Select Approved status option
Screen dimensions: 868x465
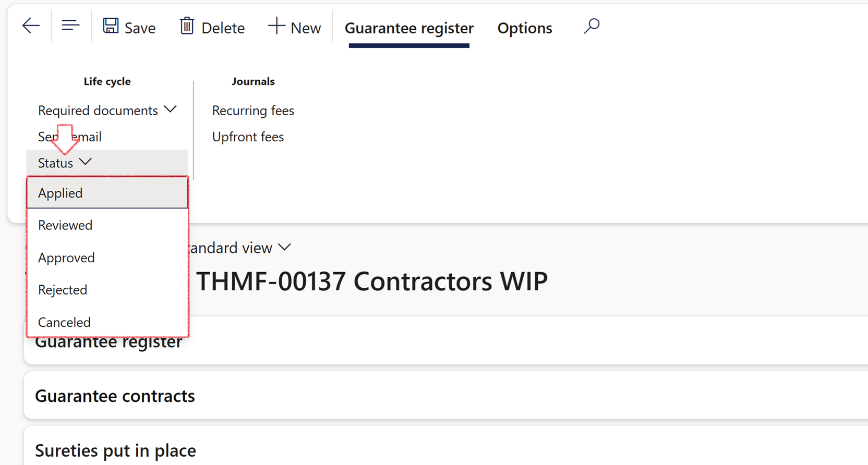[x=66, y=258]
